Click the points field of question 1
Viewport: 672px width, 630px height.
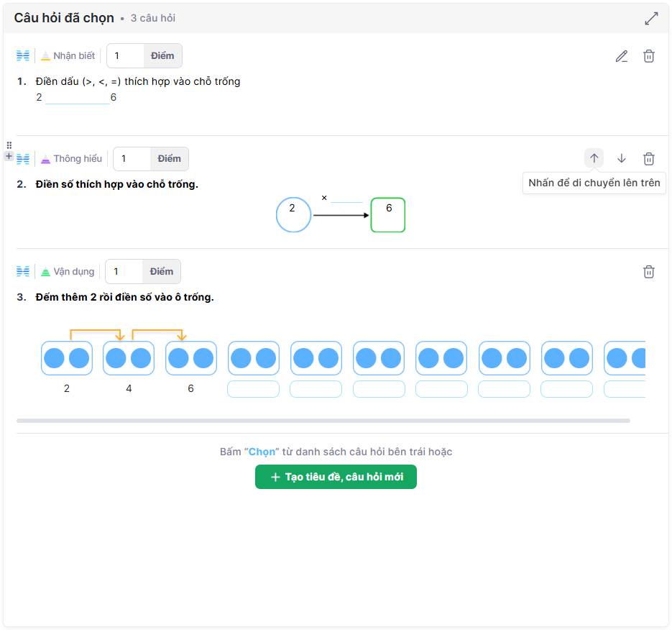coord(126,56)
